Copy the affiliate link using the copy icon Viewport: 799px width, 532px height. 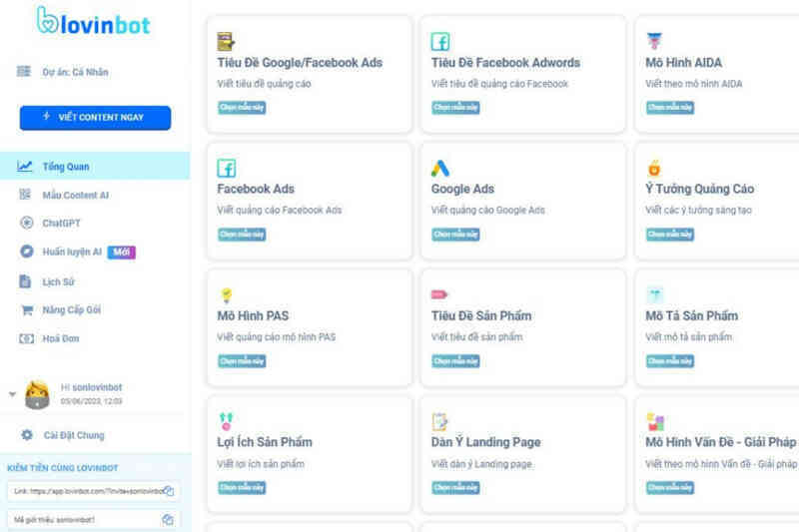click(x=169, y=491)
